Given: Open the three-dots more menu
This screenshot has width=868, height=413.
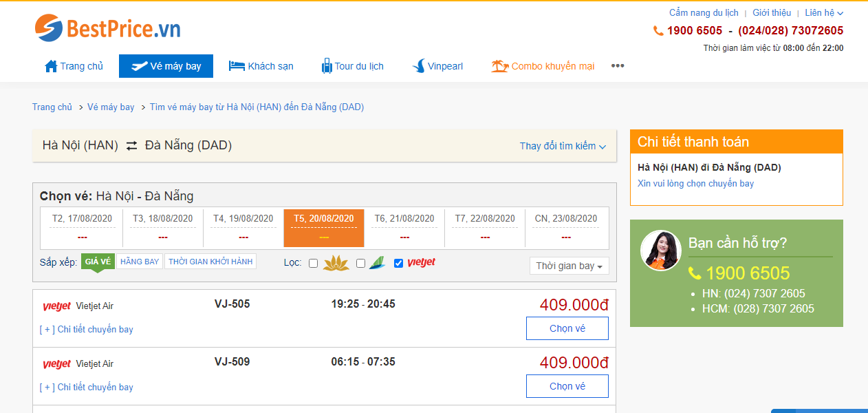Looking at the screenshot, I should [x=618, y=66].
